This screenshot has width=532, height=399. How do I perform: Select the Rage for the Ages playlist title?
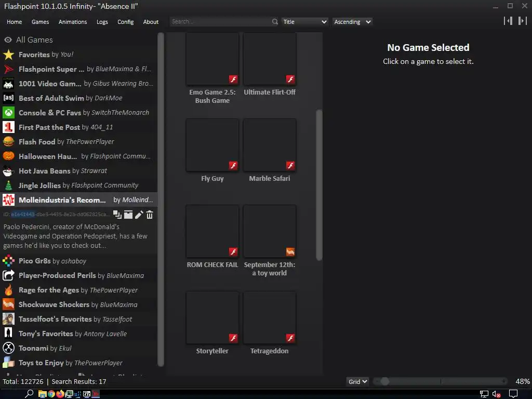[x=48, y=290]
